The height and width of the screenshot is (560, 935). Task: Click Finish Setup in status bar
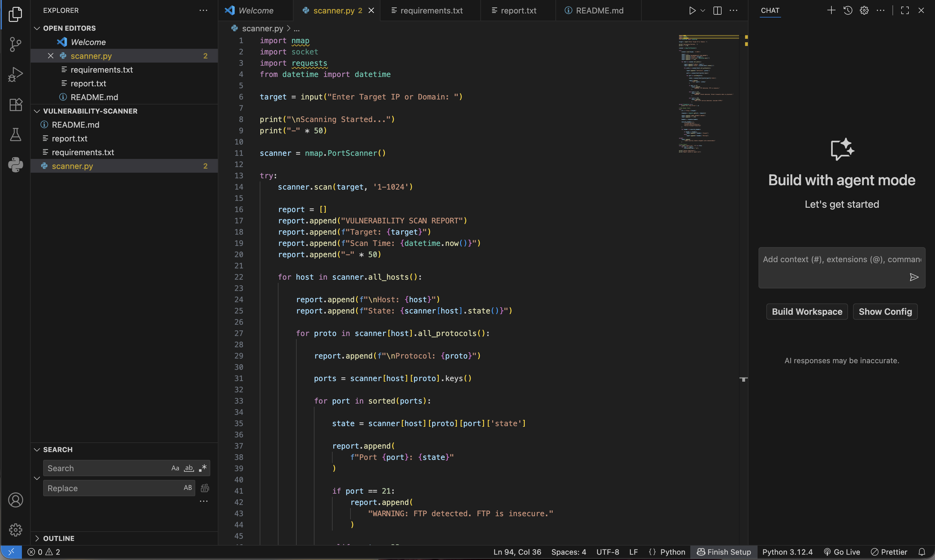point(724,552)
